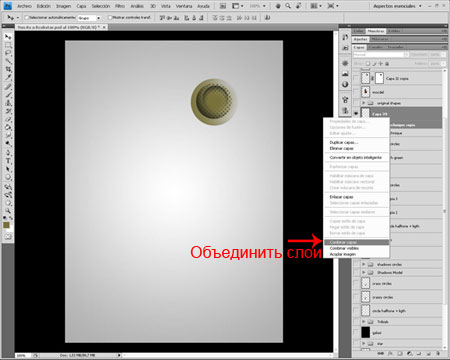Viewport: 450px width, 360px height.
Task: Select the Move tool in the toolbox
Action: point(8,37)
